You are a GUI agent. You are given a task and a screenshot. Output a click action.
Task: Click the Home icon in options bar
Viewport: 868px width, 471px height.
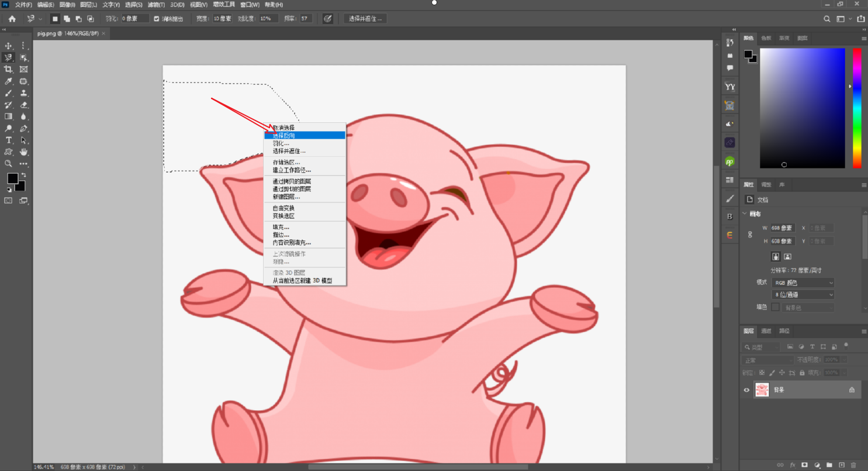pyautogui.click(x=12, y=19)
